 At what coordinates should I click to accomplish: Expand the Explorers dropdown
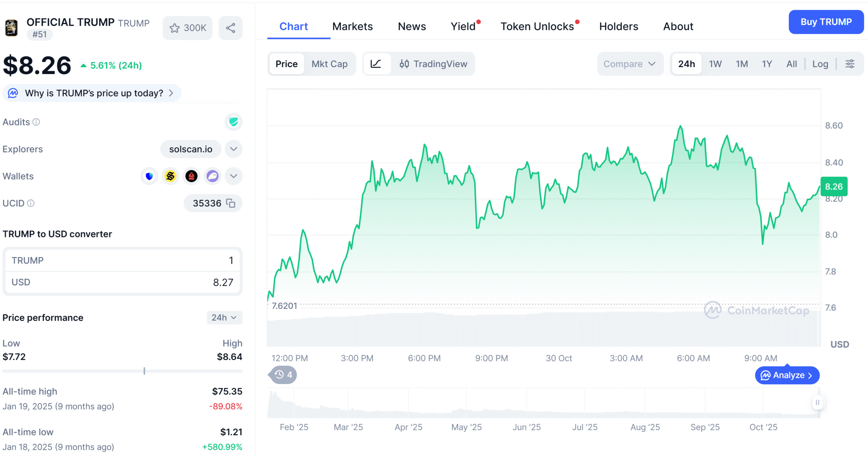coord(233,149)
